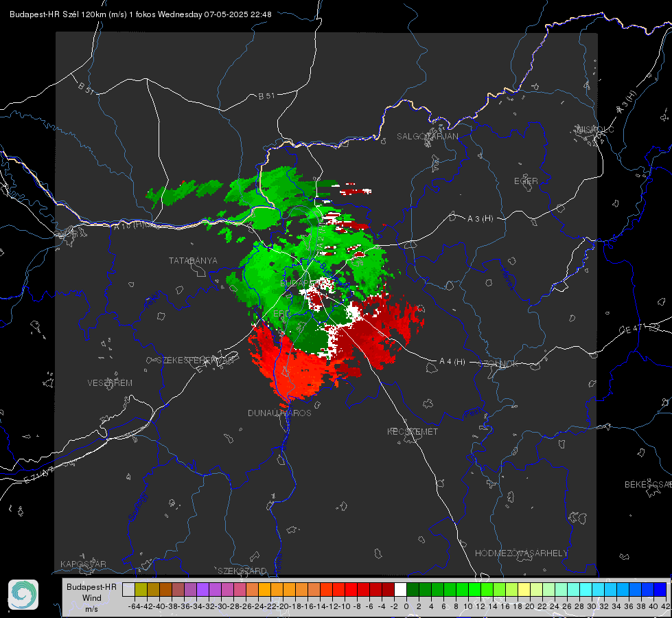Click the 'B 51' road label right of centre

tap(266, 96)
